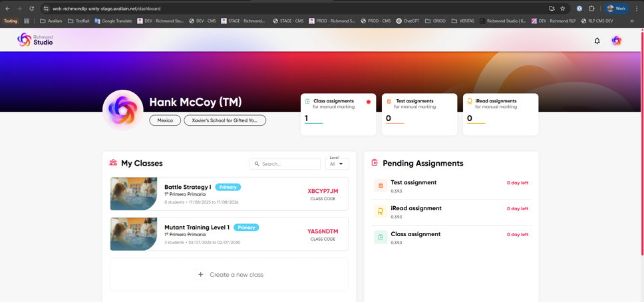Open the DEV - Richmond RLP bookmark
This screenshot has width=644, height=302.
(554, 21)
